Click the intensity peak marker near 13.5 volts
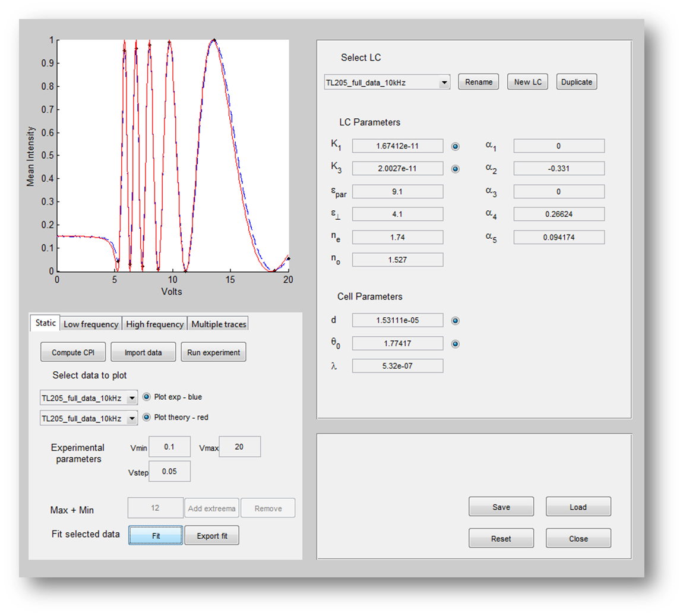This screenshot has width=683, height=616. tap(214, 40)
